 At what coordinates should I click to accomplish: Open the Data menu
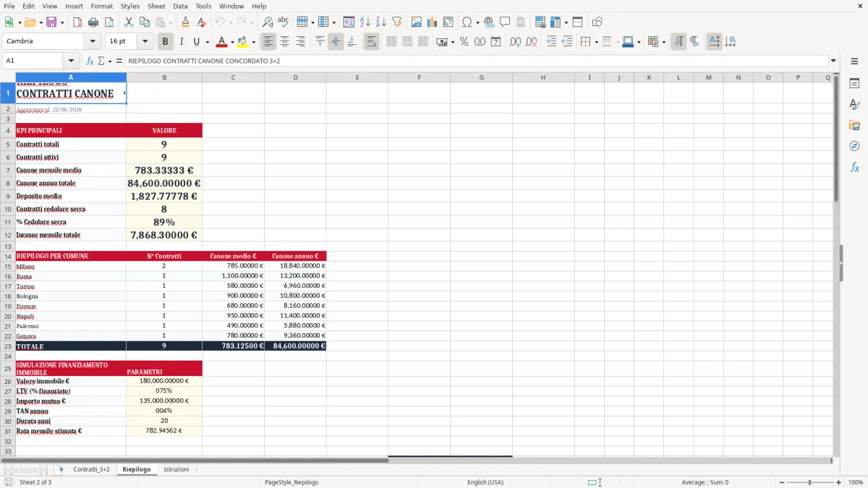pos(180,6)
